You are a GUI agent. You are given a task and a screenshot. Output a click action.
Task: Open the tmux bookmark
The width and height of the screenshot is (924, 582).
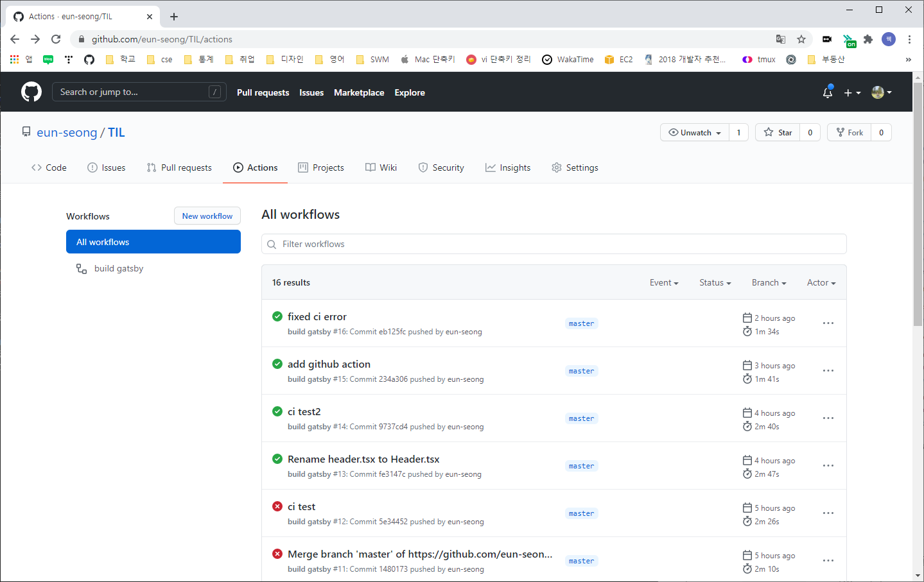[x=759, y=59]
